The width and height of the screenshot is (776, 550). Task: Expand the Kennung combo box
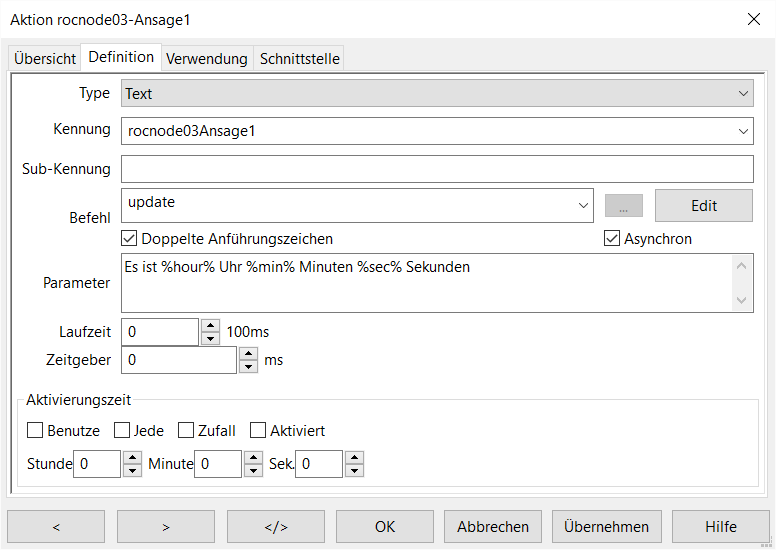click(743, 131)
